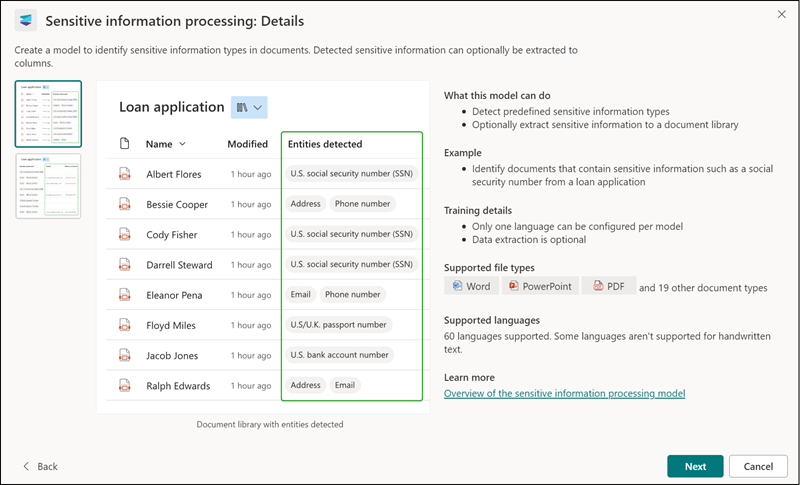Click the file type column header icon
Screen dimensions: 800x485
coord(124,143)
